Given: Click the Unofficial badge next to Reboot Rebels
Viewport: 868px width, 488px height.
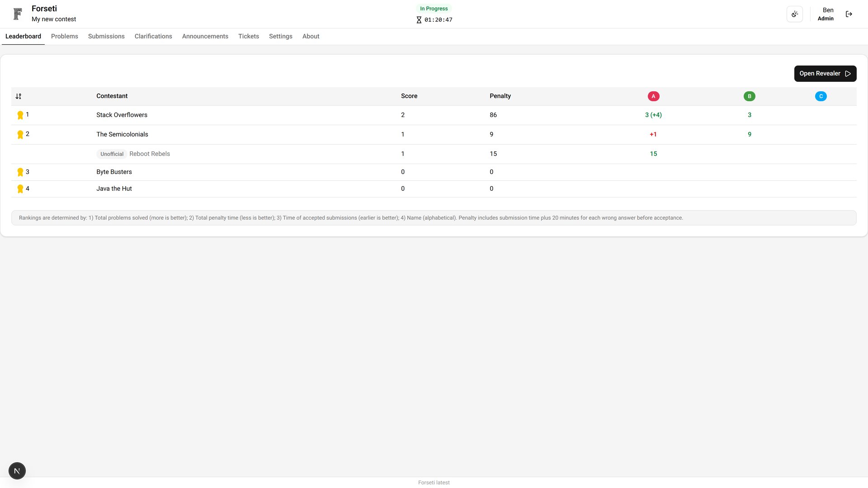Looking at the screenshot, I should coord(111,154).
